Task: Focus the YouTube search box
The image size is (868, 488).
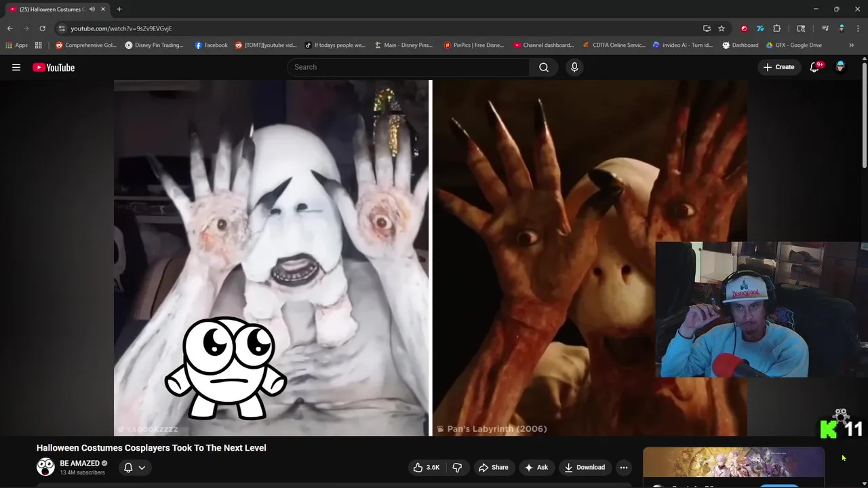Action: (x=408, y=67)
